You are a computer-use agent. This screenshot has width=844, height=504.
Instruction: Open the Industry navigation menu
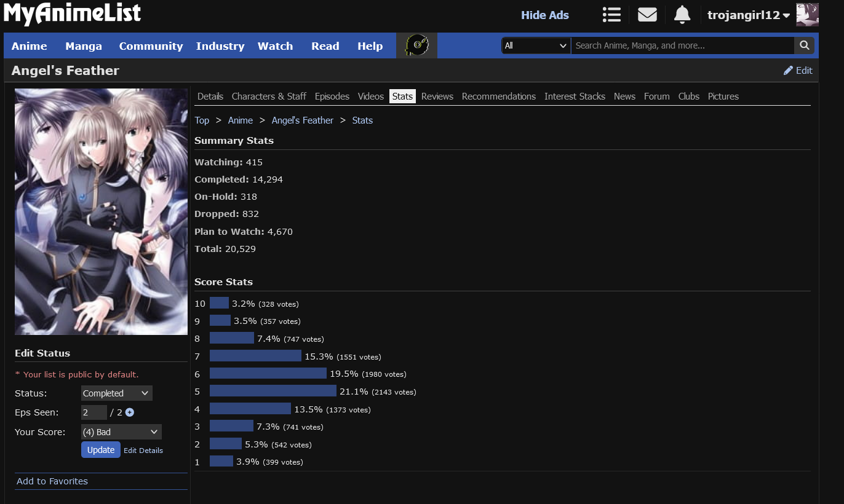[220, 46]
